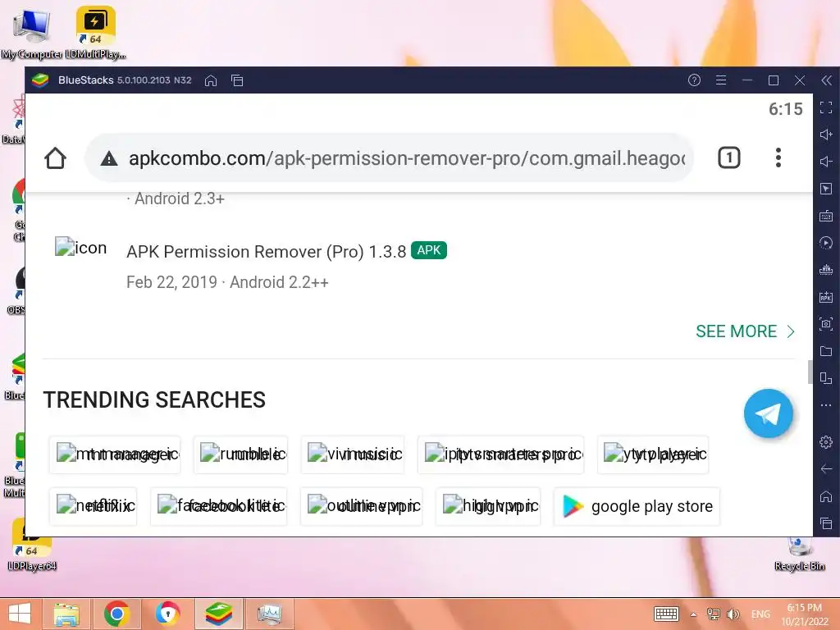Screen dimensions: 840x630
Task: Open the macro recorder icon in sidebar
Action: (826, 269)
